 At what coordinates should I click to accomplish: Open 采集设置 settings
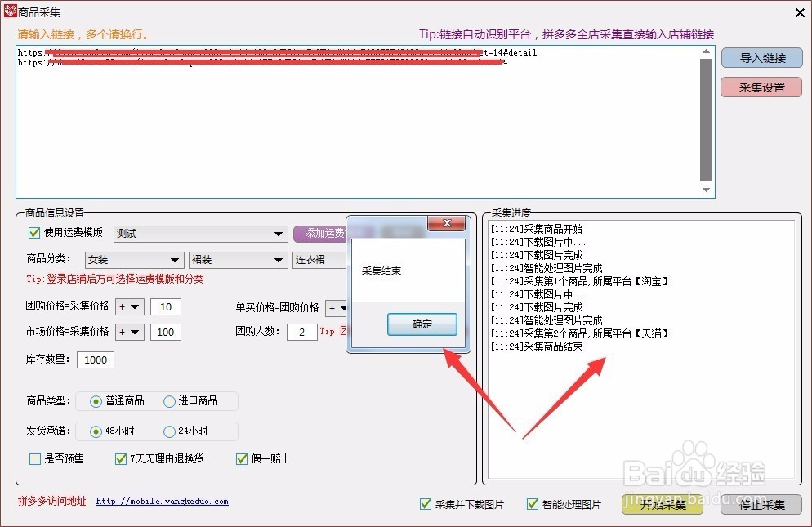pos(762,87)
